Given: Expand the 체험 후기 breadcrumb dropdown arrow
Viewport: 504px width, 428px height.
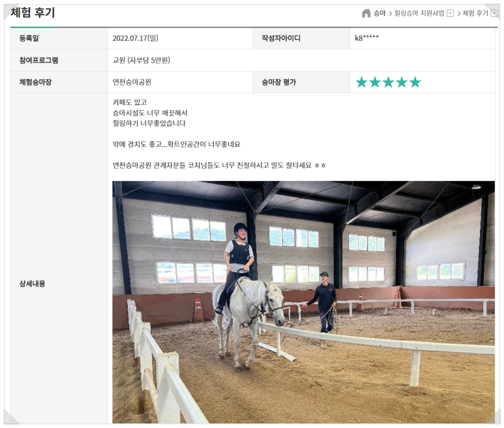Looking at the screenshot, I should 495,14.
